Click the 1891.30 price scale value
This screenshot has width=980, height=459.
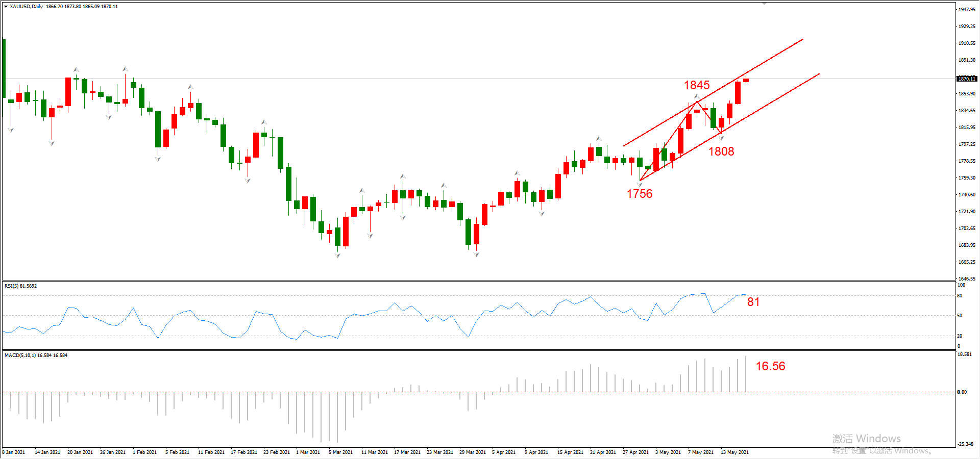tap(967, 60)
